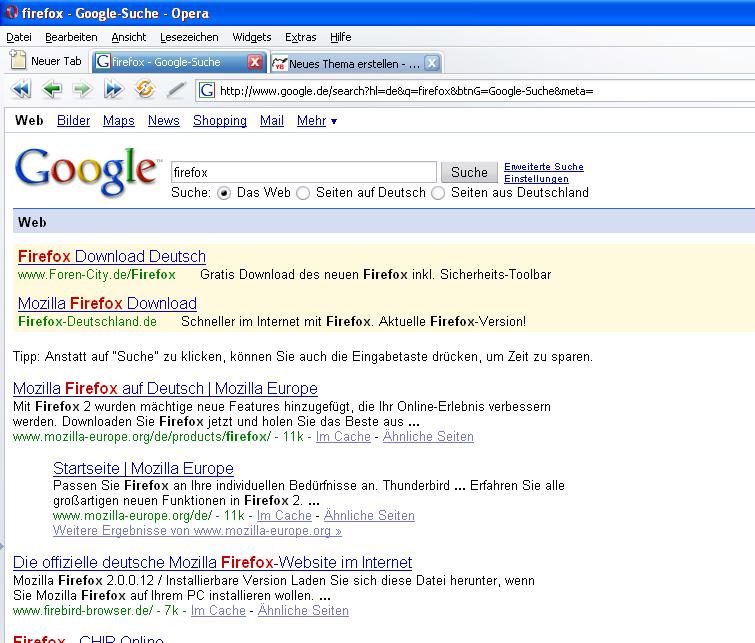This screenshot has height=643, width=755.
Task: Open Im Cache link for firebird-browser.de
Action: pos(218,610)
